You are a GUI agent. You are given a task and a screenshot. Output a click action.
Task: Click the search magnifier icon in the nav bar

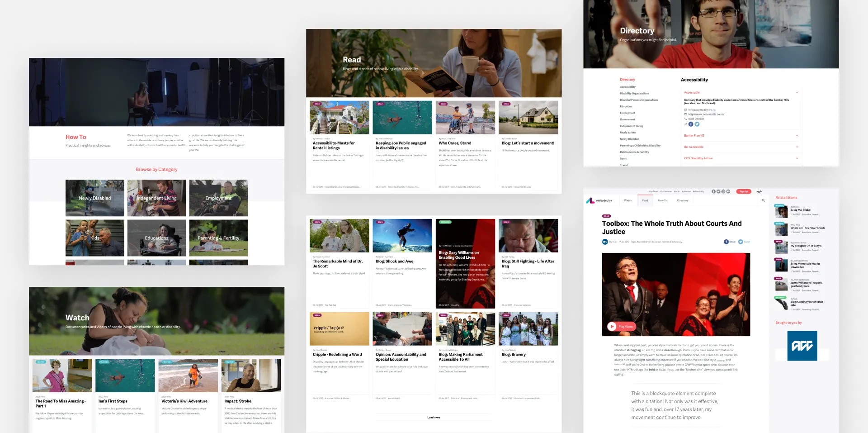pos(764,200)
